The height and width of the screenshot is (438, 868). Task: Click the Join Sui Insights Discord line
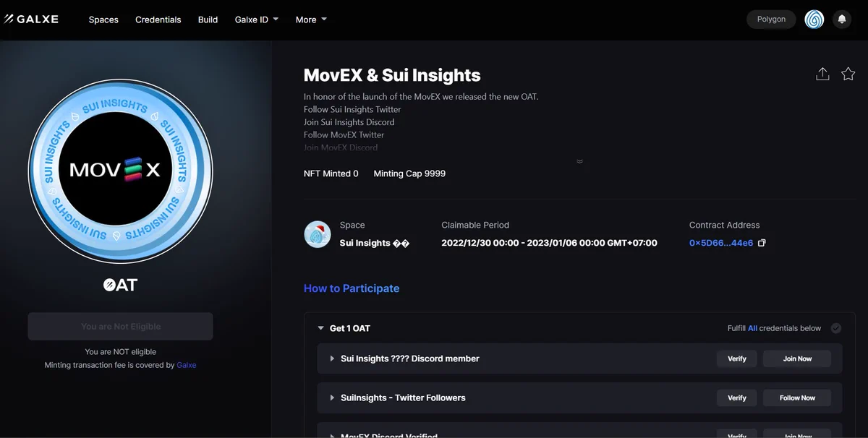tap(349, 122)
